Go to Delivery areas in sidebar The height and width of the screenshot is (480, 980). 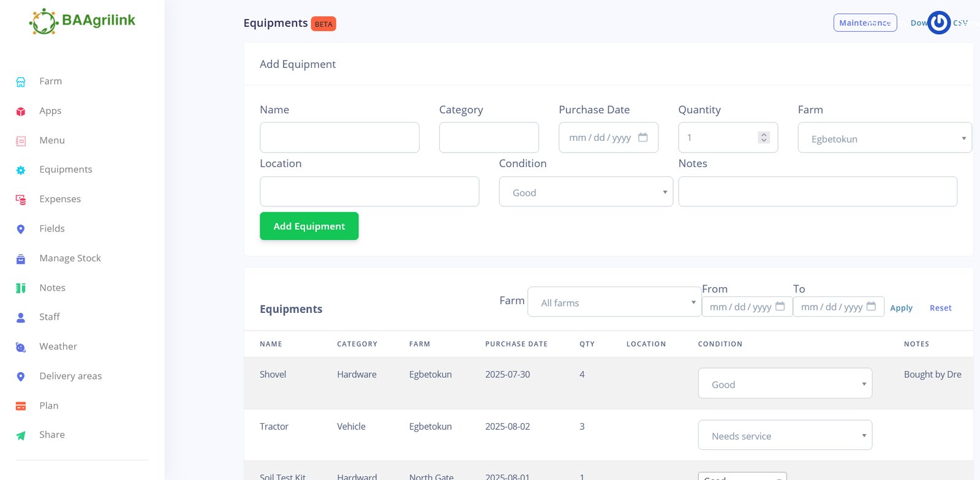[x=70, y=376]
